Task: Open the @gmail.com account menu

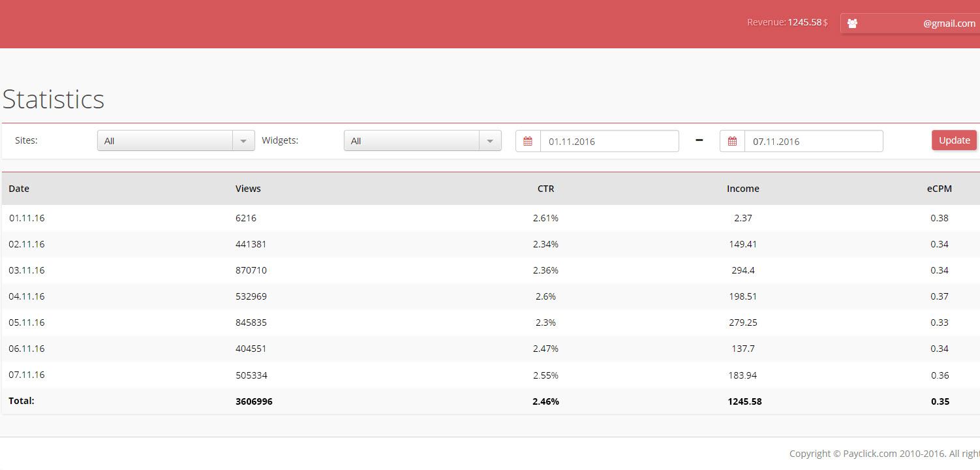Action: [910, 23]
